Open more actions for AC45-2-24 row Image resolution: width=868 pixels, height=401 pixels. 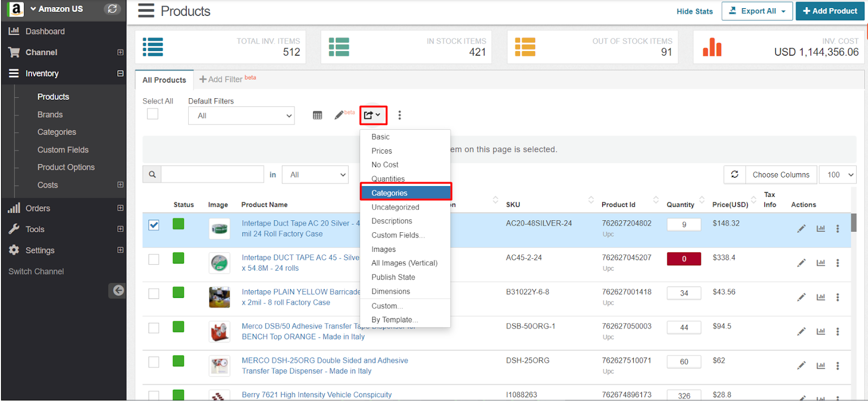click(x=838, y=263)
